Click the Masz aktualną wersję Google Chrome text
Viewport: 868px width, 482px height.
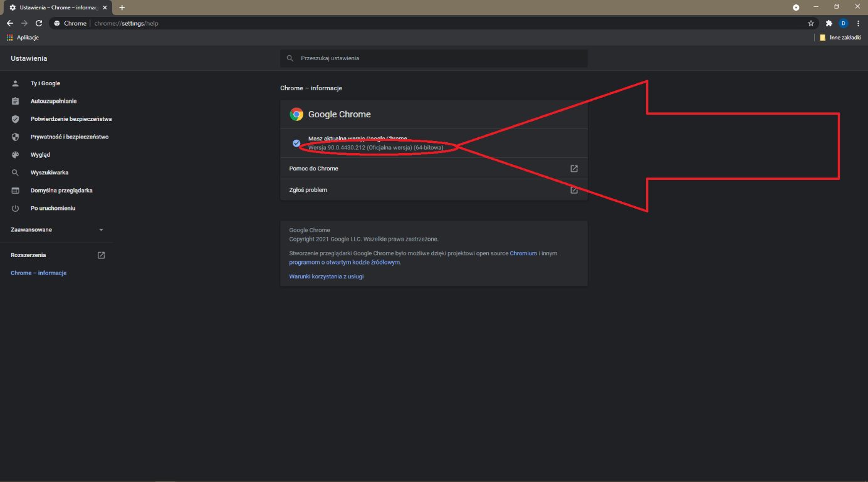357,139
